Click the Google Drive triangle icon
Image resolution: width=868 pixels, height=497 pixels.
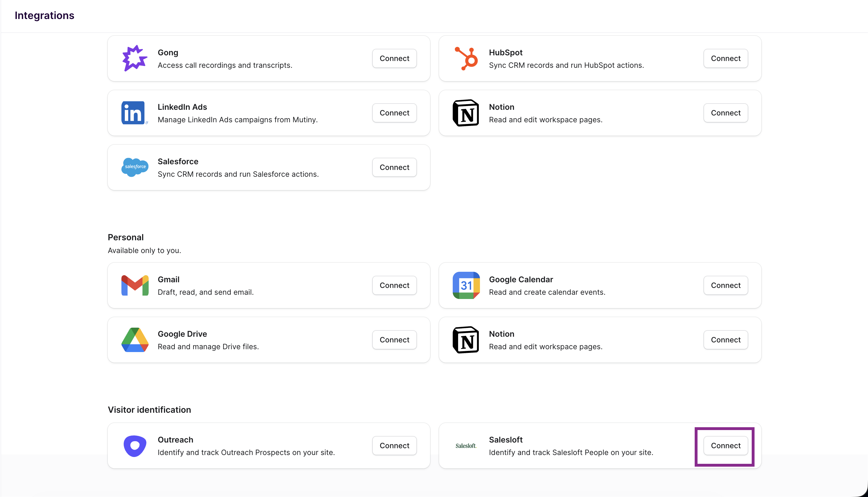[135, 340]
